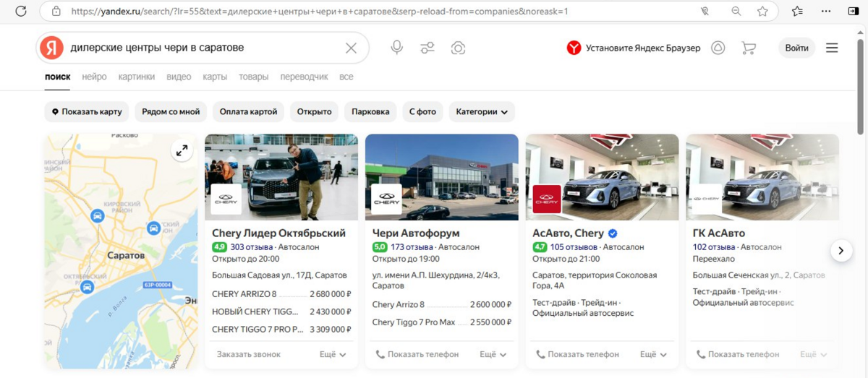
Task: Open ГК АсАвто title link
Action: point(719,233)
